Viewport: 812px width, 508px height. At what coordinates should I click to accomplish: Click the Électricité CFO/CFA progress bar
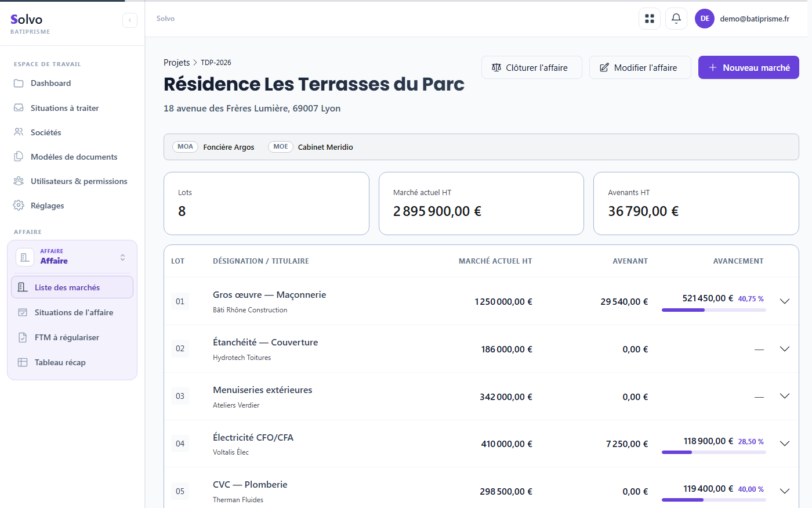coord(714,452)
